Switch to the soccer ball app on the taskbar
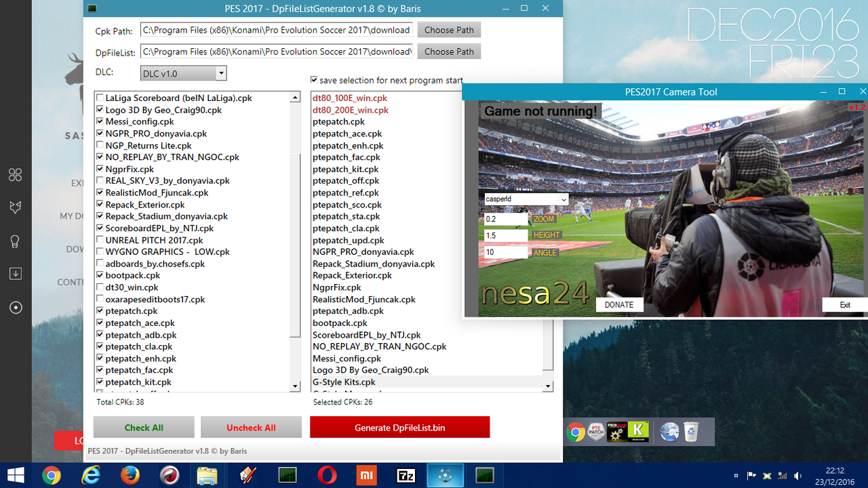The height and width of the screenshot is (488, 868). [x=446, y=476]
